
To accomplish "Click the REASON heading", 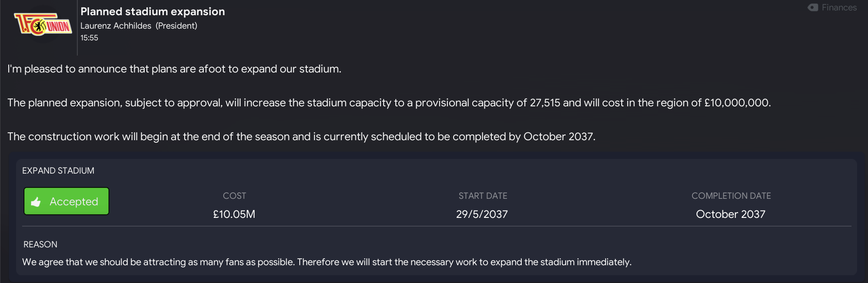I will tap(40, 244).
